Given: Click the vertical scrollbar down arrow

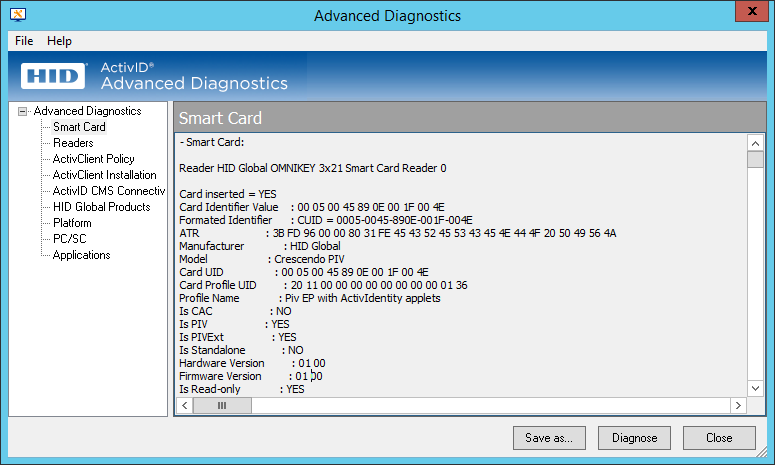Looking at the screenshot, I should 755,387.
